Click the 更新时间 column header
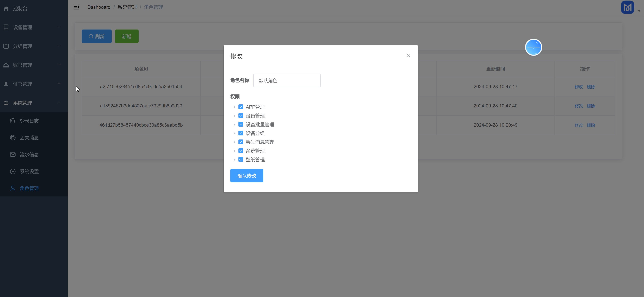644x297 pixels. [495, 69]
